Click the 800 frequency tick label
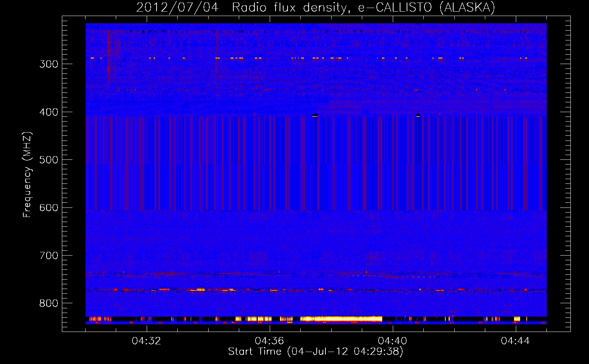The width and height of the screenshot is (589, 364). point(49,304)
